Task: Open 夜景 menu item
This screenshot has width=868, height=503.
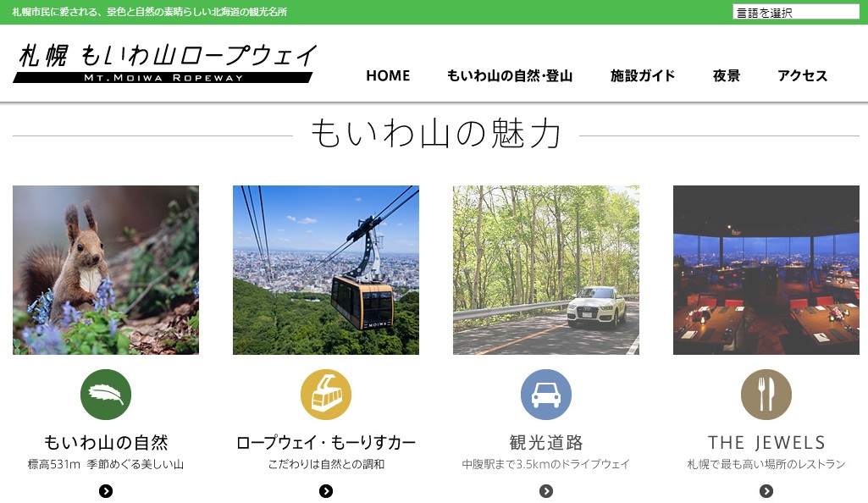Action: (727, 76)
